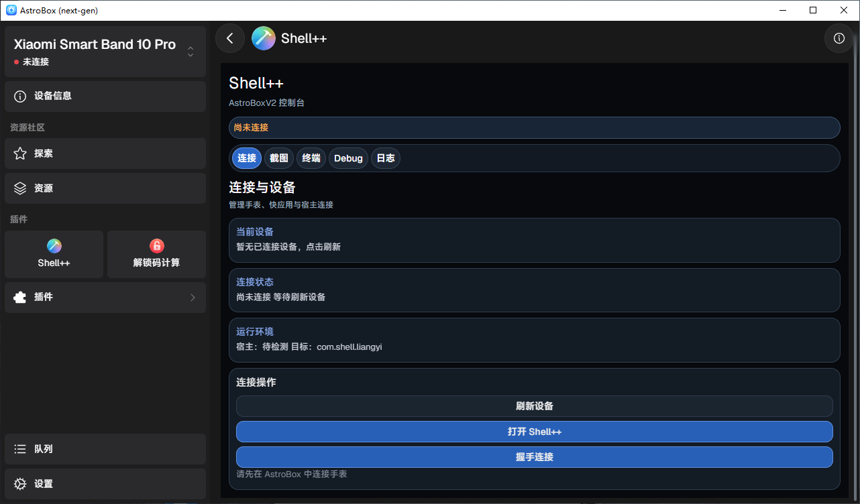Click the large Shell++ page title
Viewport: 860px width, 504px height.
pos(256,83)
